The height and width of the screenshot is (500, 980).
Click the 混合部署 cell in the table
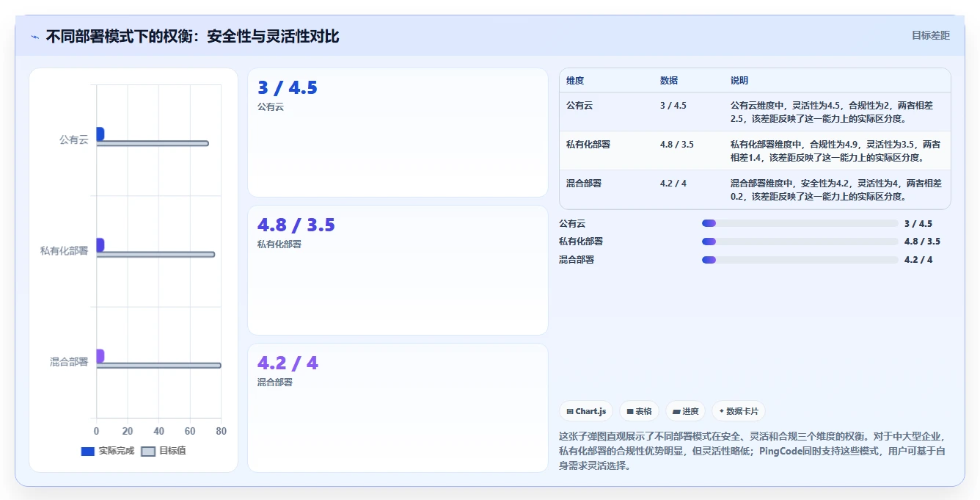click(584, 183)
